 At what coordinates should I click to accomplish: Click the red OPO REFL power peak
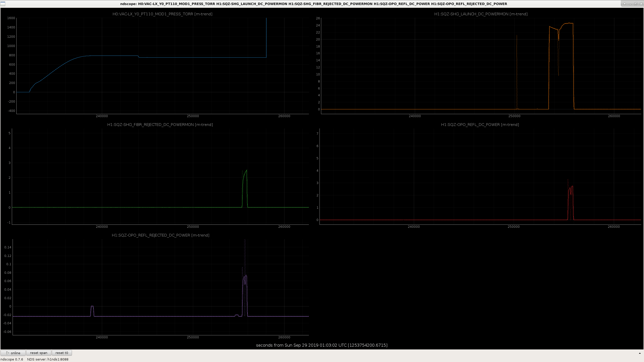tap(572, 187)
